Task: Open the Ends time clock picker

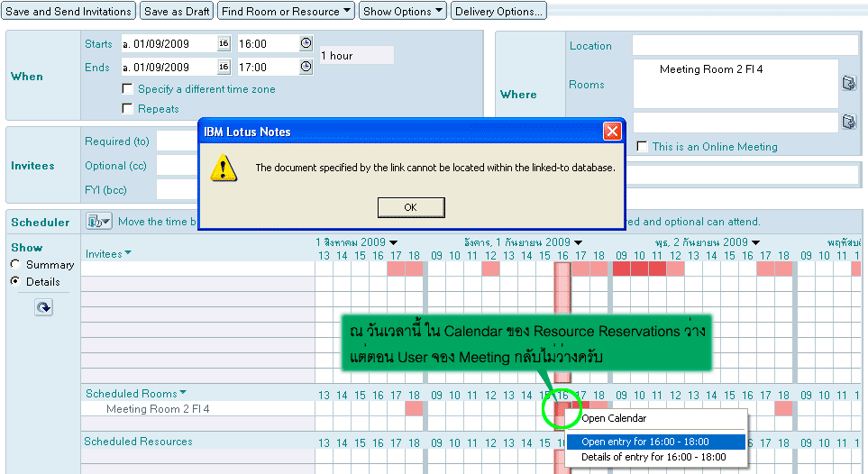Action: (x=306, y=67)
